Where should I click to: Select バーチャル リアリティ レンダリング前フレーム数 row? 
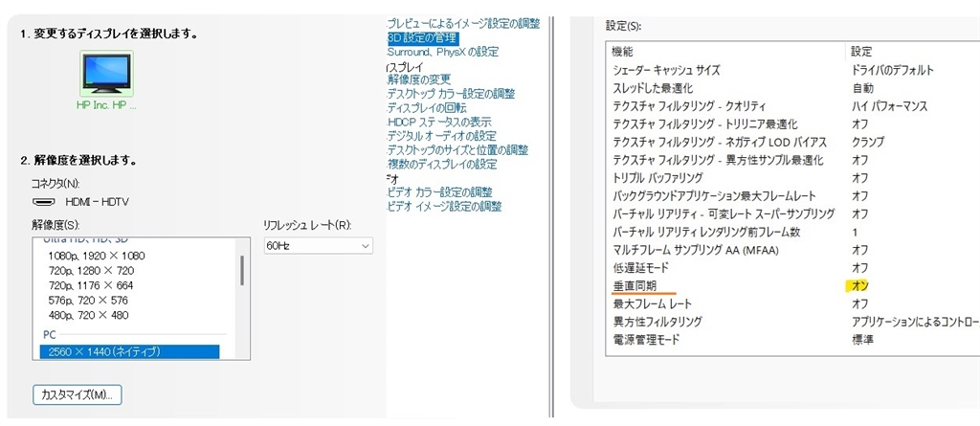pyautogui.click(x=793, y=232)
